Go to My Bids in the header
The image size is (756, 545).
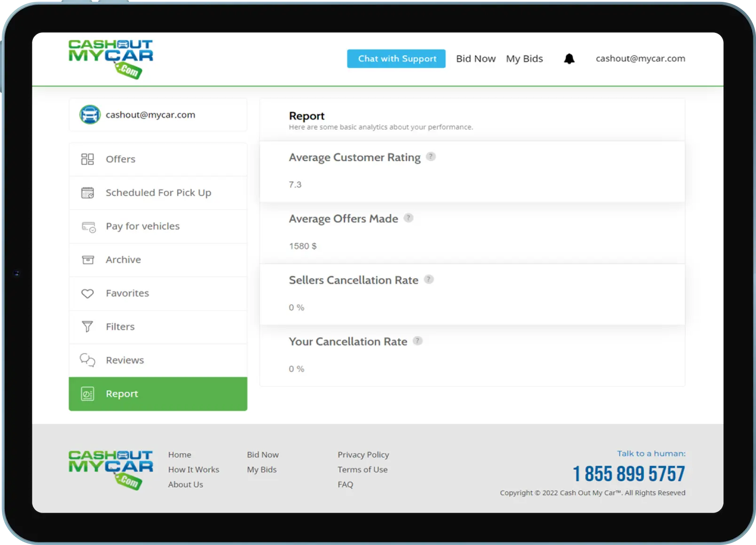(524, 59)
